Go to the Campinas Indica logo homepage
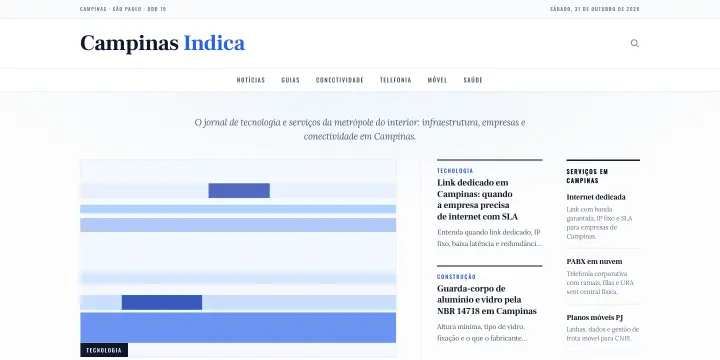The width and height of the screenshot is (720, 360). tap(163, 44)
